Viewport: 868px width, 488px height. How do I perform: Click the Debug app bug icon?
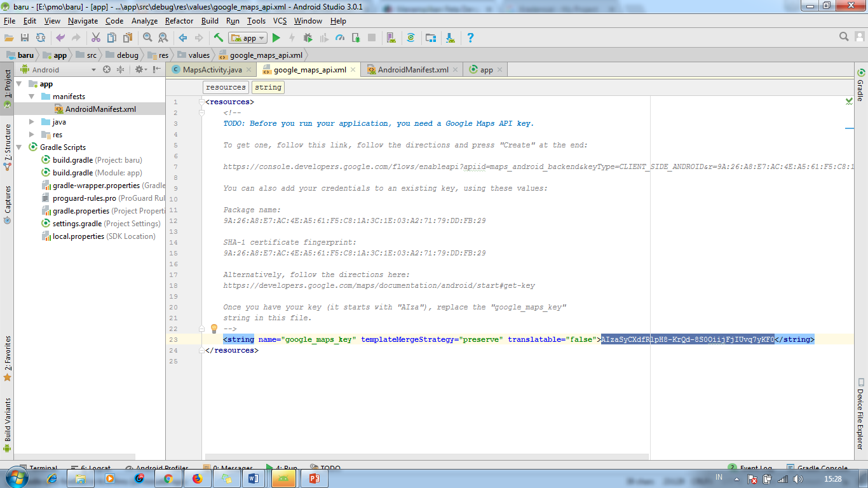point(308,38)
